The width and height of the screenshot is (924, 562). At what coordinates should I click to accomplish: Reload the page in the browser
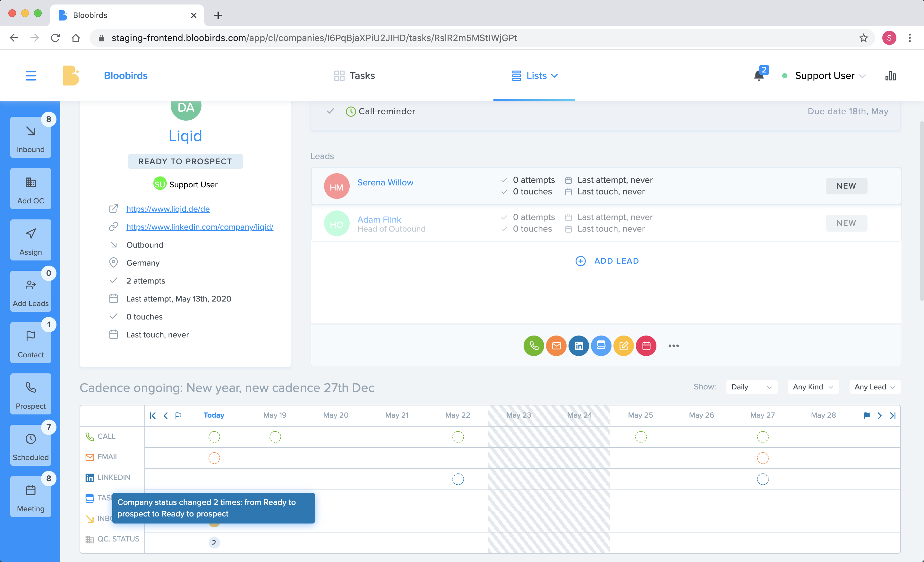click(x=55, y=38)
